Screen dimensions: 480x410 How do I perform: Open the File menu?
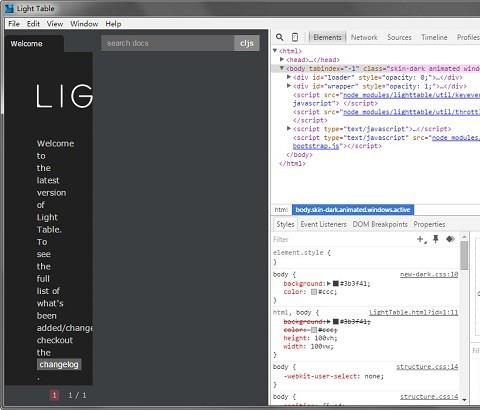pyautogui.click(x=14, y=24)
